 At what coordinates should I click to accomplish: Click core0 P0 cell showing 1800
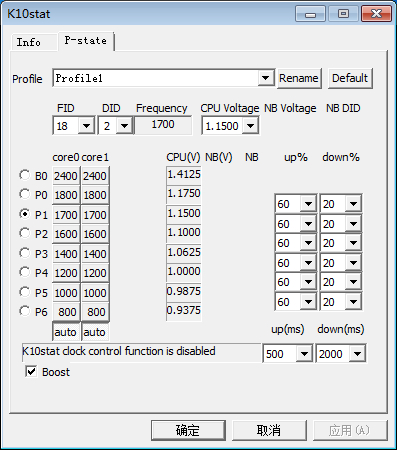pyautogui.click(x=66, y=195)
